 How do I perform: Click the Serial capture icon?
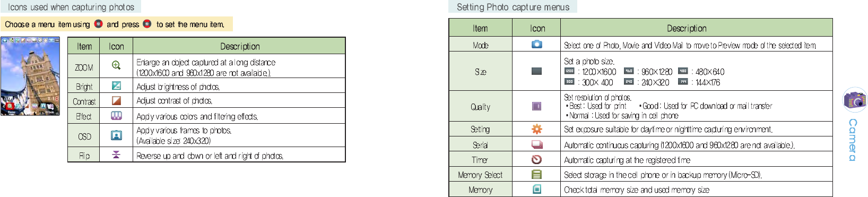coord(537,144)
